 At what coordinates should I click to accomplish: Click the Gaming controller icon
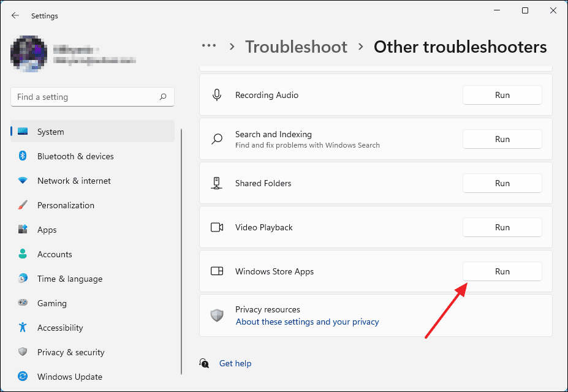(23, 303)
